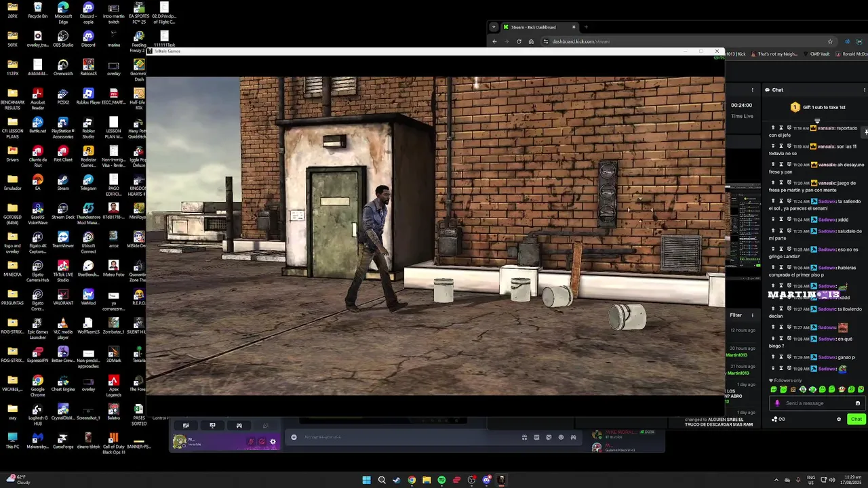The width and height of the screenshot is (868, 488).
Task: Open the Battle.net desktop shortcut
Action: click(38, 125)
